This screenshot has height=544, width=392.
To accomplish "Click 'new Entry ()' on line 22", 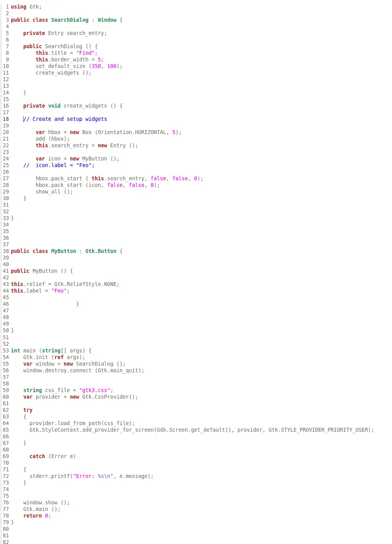I will (118, 145).
